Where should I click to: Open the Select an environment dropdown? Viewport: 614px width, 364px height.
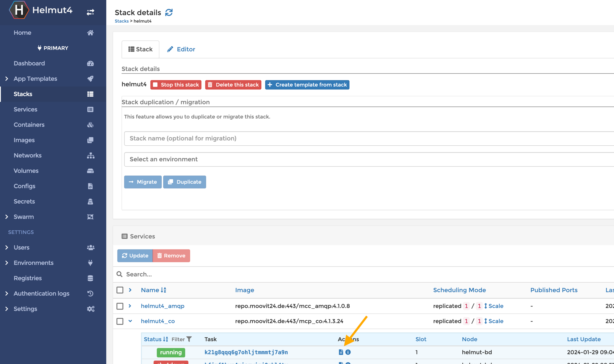pyautogui.click(x=368, y=159)
